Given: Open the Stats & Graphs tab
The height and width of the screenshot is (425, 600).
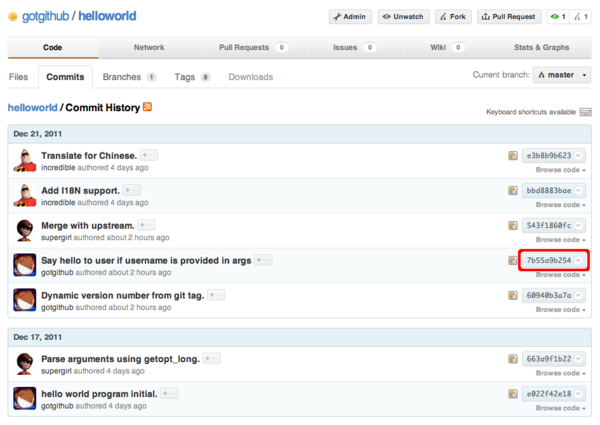Looking at the screenshot, I should [541, 47].
